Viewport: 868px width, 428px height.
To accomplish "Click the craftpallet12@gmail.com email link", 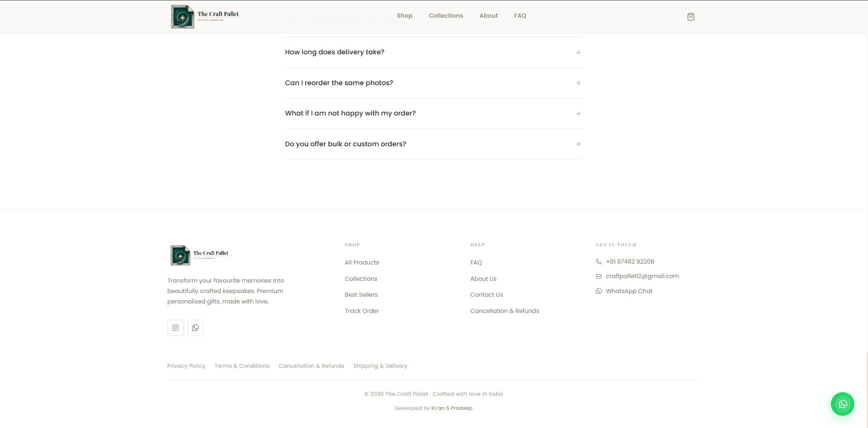I will 642,276.
